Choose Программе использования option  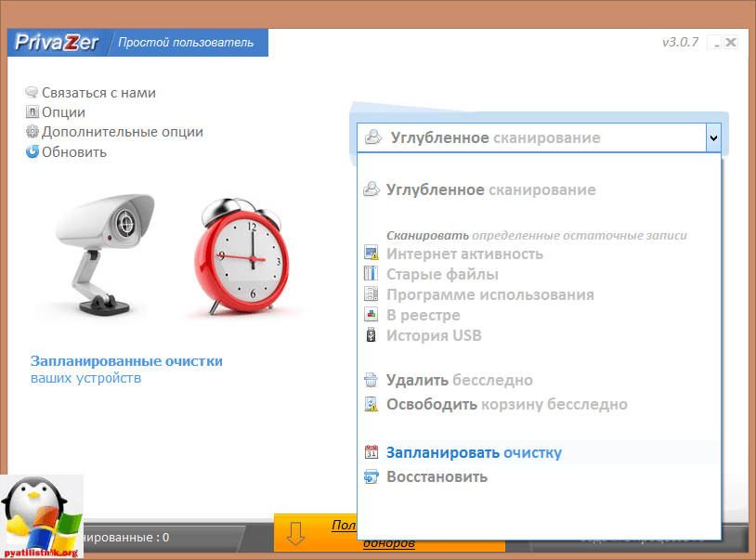pos(489,294)
